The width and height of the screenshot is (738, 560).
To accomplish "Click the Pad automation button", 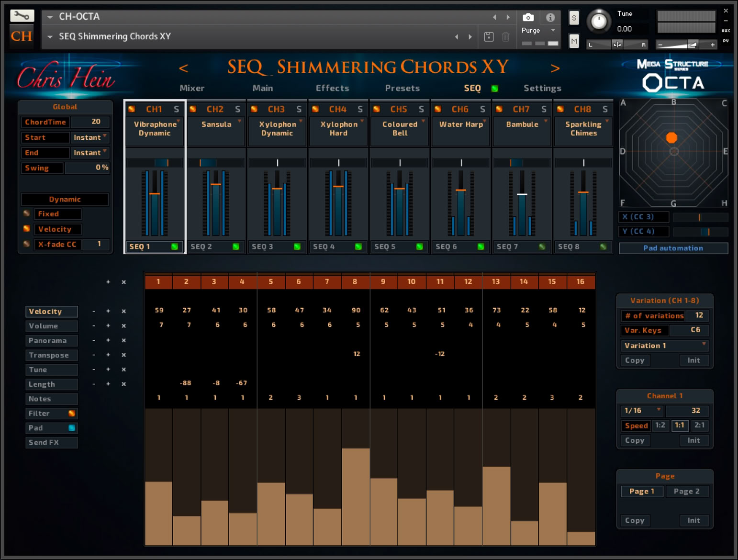I will [673, 248].
